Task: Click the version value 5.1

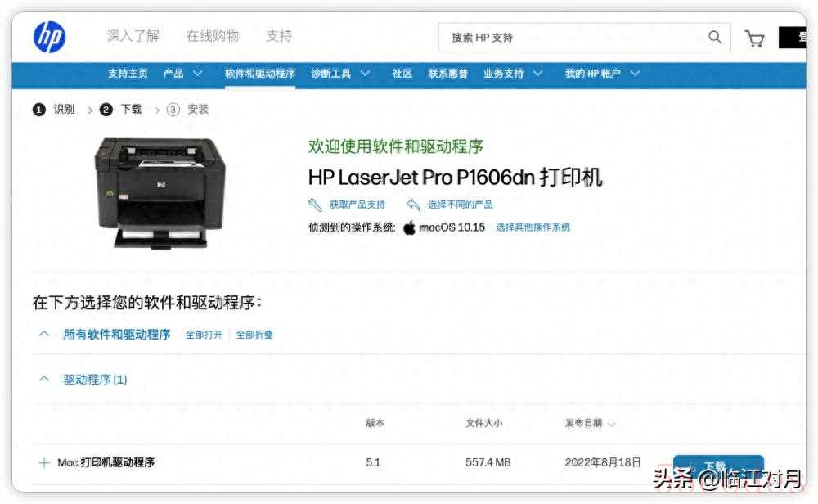Action: [x=373, y=463]
